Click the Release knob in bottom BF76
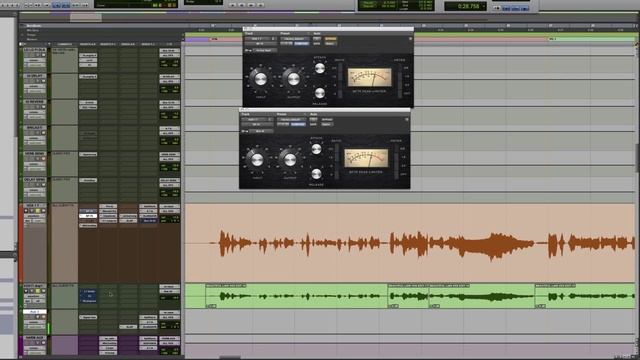 316,174
